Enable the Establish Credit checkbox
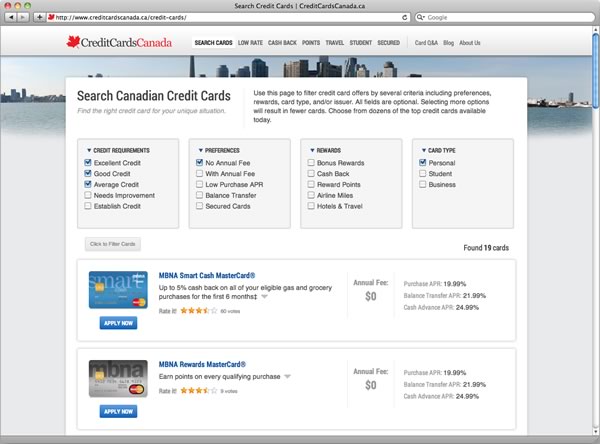Viewport: 600px width, 444px height. (88, 206)
